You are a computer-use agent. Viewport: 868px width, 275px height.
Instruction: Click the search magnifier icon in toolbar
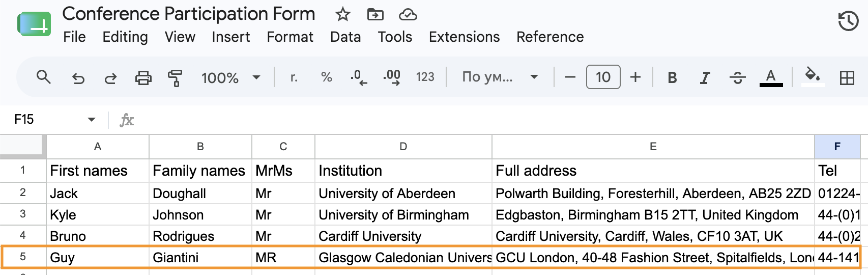point(44,77)
